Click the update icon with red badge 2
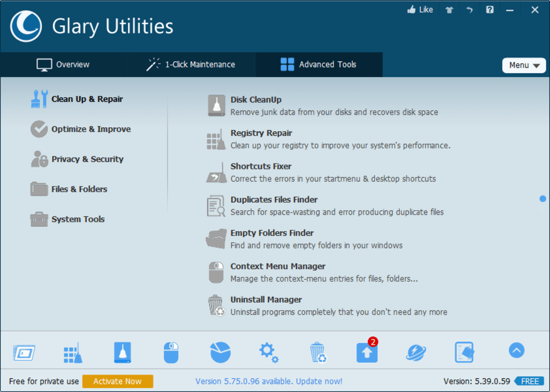 (367, 352)
